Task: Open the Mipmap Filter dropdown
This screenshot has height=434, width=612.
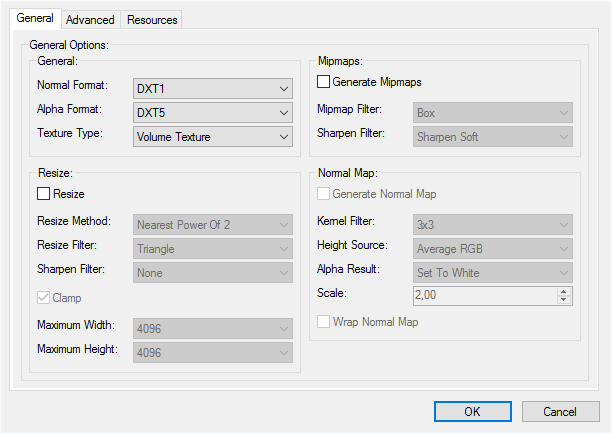Action: pos(492,112)
